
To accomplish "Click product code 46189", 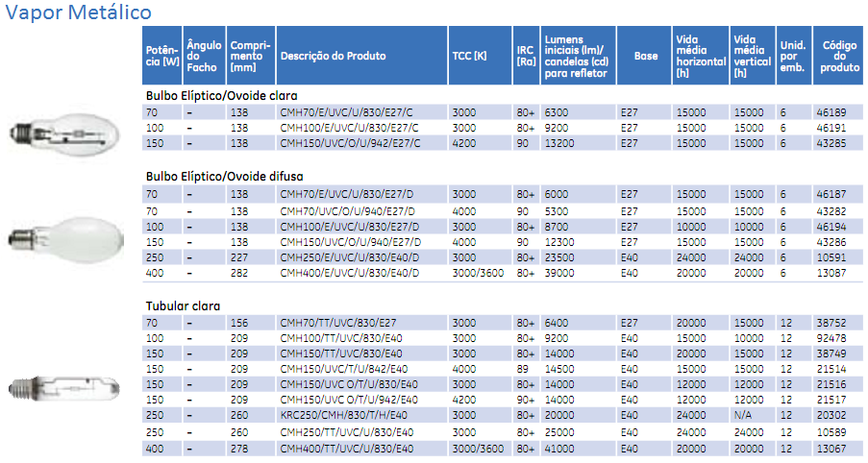I will [831, 112].
